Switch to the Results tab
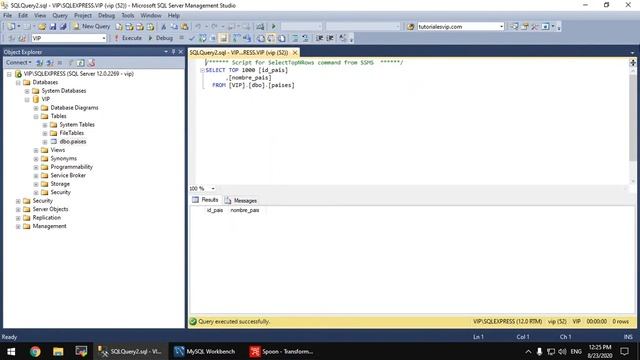 206,200
